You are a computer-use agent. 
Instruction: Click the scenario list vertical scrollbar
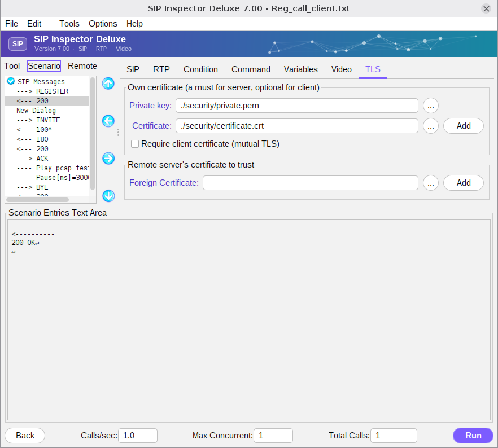click(x=93, y=134)
